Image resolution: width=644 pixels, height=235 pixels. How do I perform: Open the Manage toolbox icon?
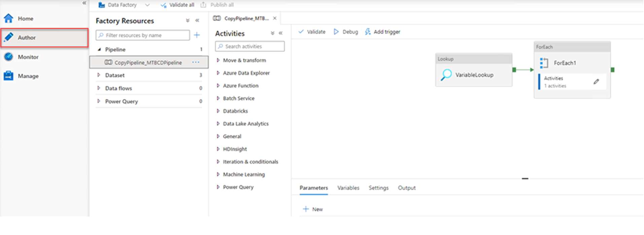coord(8,76)
